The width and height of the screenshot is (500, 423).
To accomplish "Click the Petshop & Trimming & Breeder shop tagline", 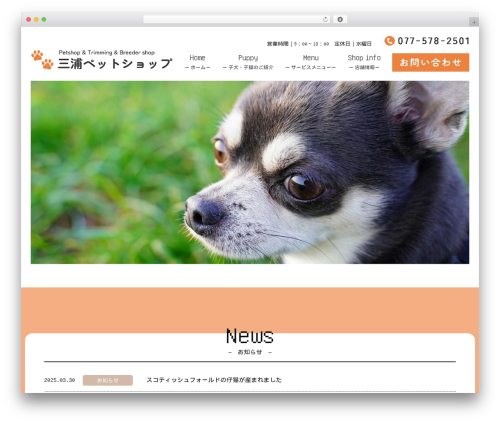I will coord(107,52).
